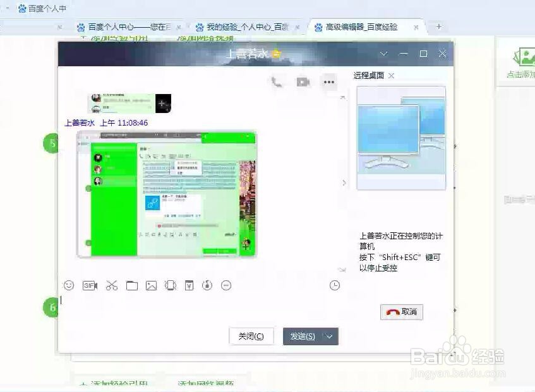Screen dimensions: 535x392
Task: Click the add image icon in editor
Action: [x=523, y=57]
